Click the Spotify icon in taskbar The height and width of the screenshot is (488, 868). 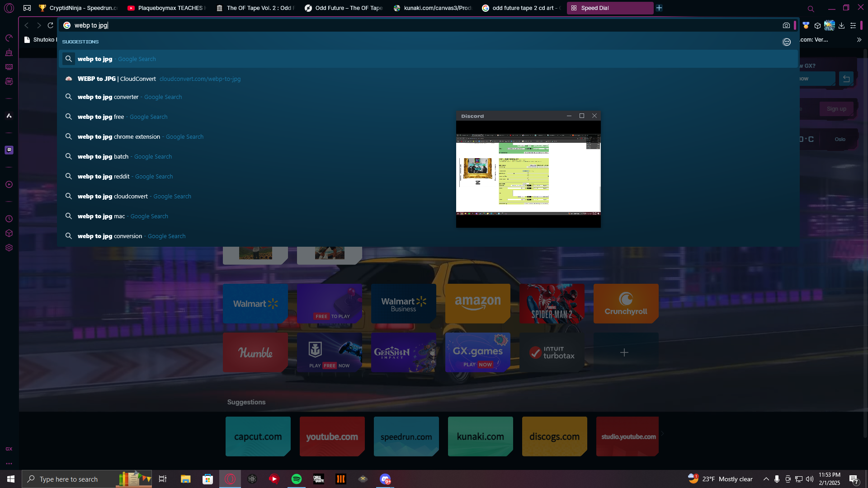tap(297, 479)
